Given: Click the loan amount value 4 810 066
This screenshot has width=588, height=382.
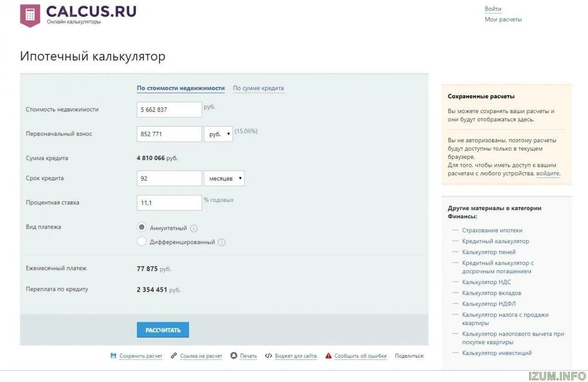Looking at the screenshot, I should 151,158.
